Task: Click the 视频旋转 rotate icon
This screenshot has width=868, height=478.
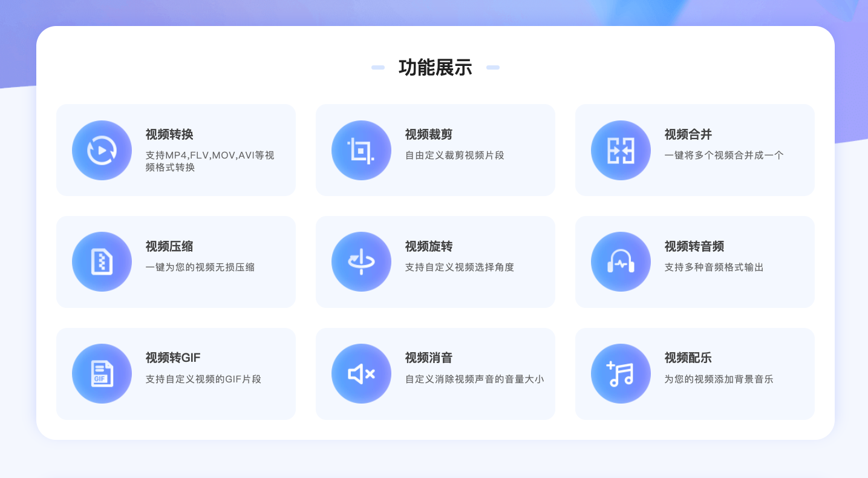Action: (x=361, y=261)
